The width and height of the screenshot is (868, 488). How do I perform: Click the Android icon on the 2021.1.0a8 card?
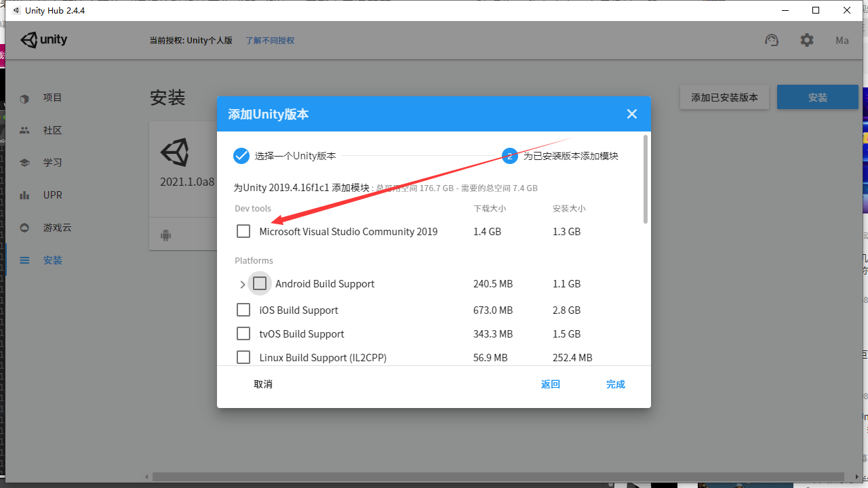coord(165,234)
